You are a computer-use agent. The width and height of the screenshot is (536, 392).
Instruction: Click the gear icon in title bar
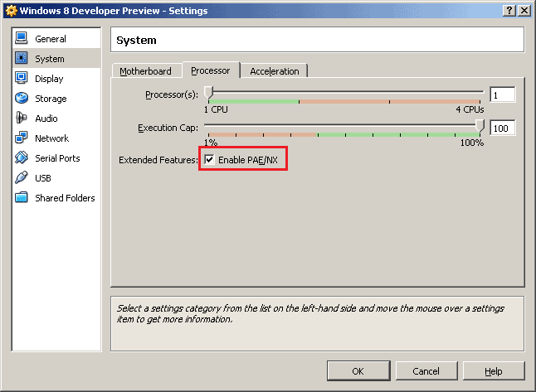(12, 11)
